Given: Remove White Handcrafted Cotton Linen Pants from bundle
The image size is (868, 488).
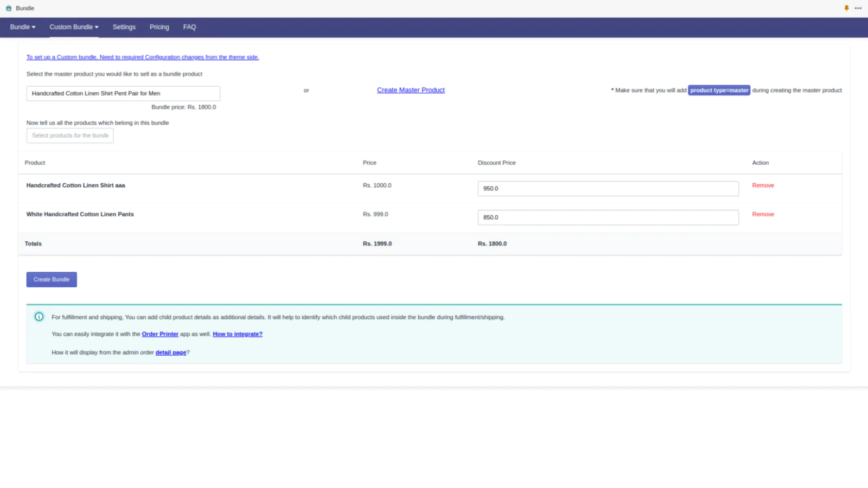Looking at the screenshot, I should click(763, 214).
